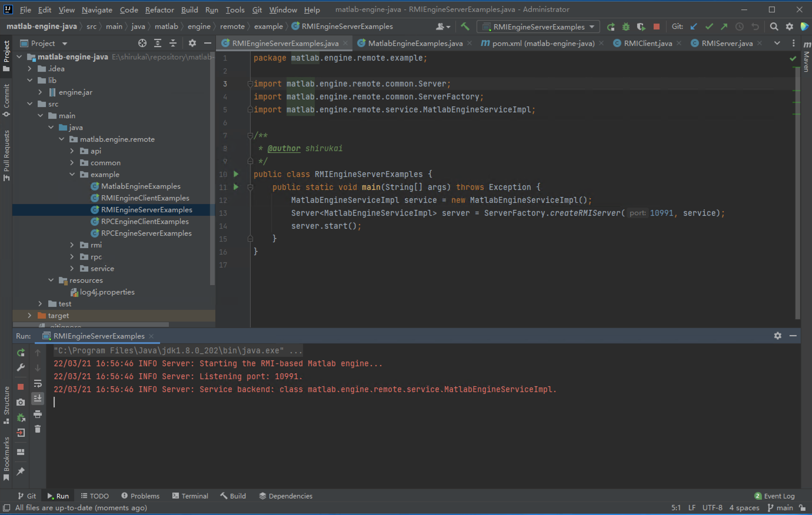Click Git commit checkmark icon
The image size is (812, 515).
pyautogui.click(x=709, y=26)
